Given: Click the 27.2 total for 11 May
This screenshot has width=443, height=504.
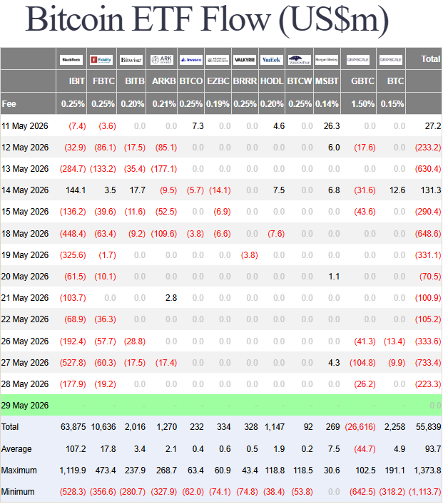Looking at the screenshot, I should [x=433, y=126].
